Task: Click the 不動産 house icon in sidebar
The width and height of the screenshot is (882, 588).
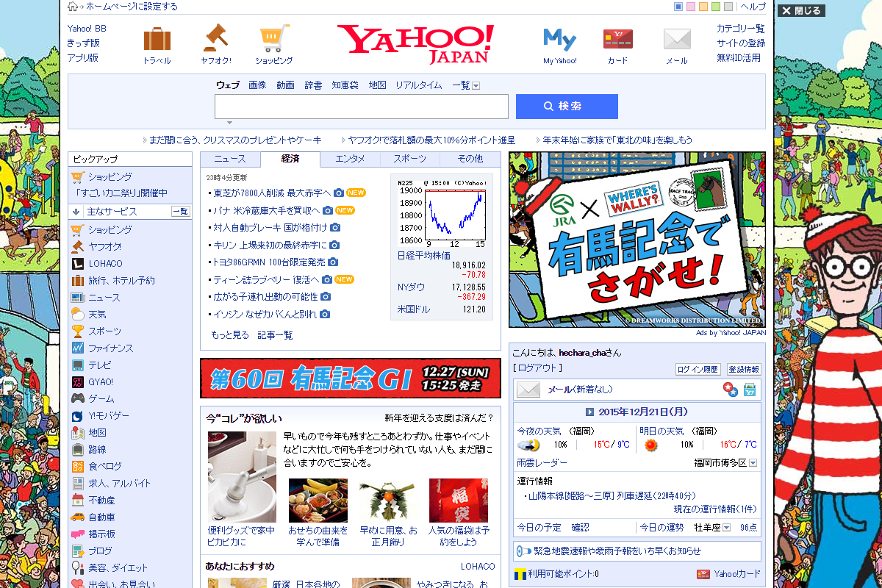Action: coord(78,500)
